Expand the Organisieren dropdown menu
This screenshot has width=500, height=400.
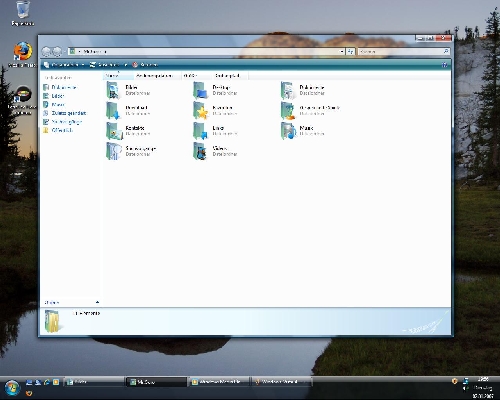(64, 65)
